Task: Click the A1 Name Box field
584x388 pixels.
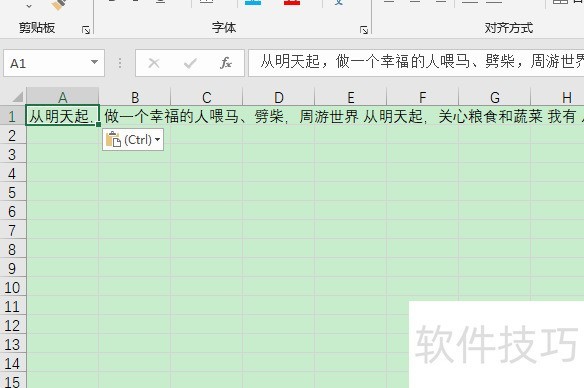Action: (x=54, y=63)
